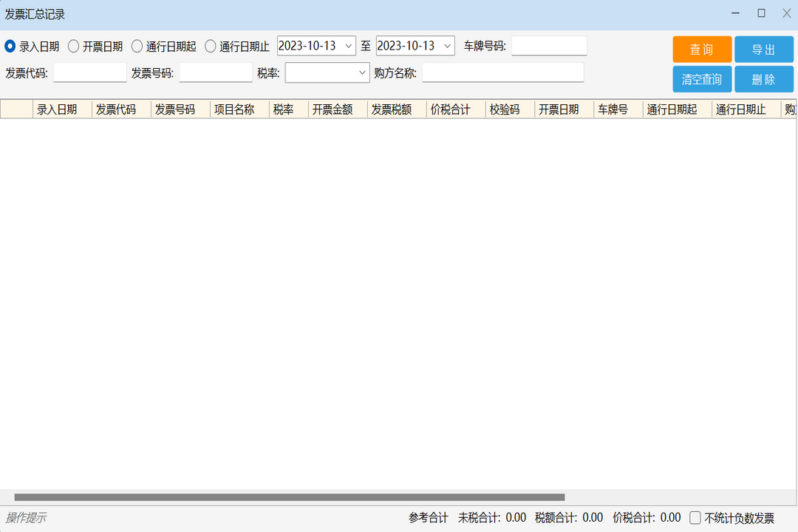The height and width of the screenshot is (532, 798).
Task: Click the 购方名称 input field
Action: coord(503,72)
